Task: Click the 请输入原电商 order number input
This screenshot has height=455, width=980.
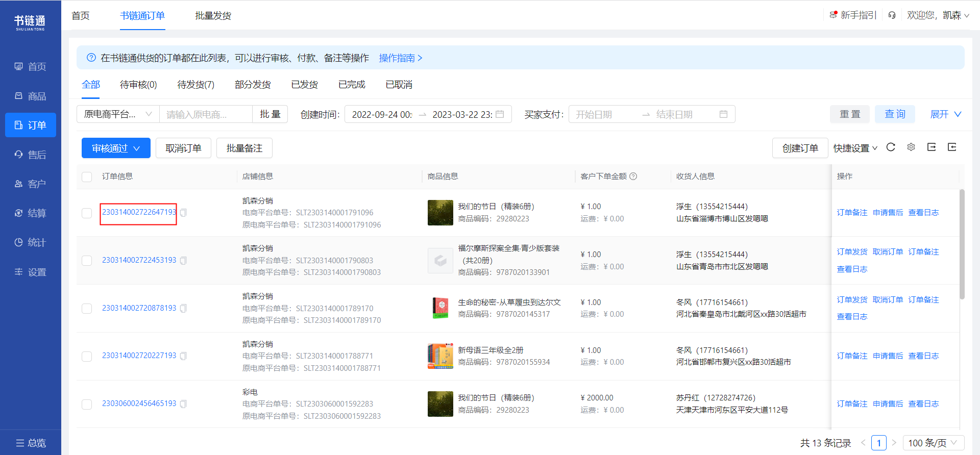Action: (206, 114)
